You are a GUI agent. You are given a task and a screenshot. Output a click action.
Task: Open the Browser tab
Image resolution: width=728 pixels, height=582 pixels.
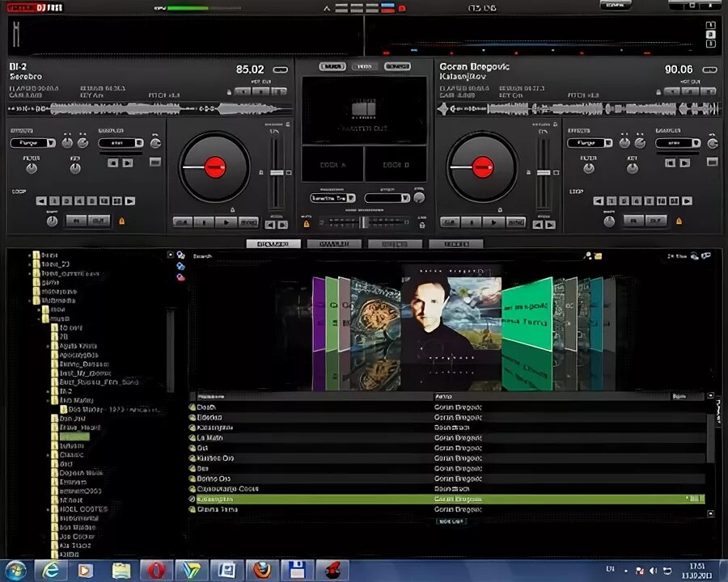[x=273, y=243]
